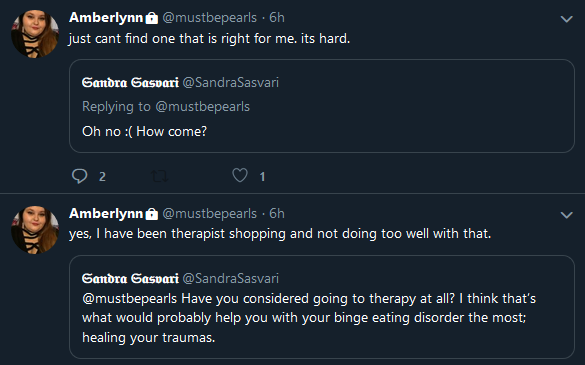The width and height of the screenshot is (585, 365).
Task: Open Sandra Sasvari name in first quoted tweet
Action: [130, 82]
